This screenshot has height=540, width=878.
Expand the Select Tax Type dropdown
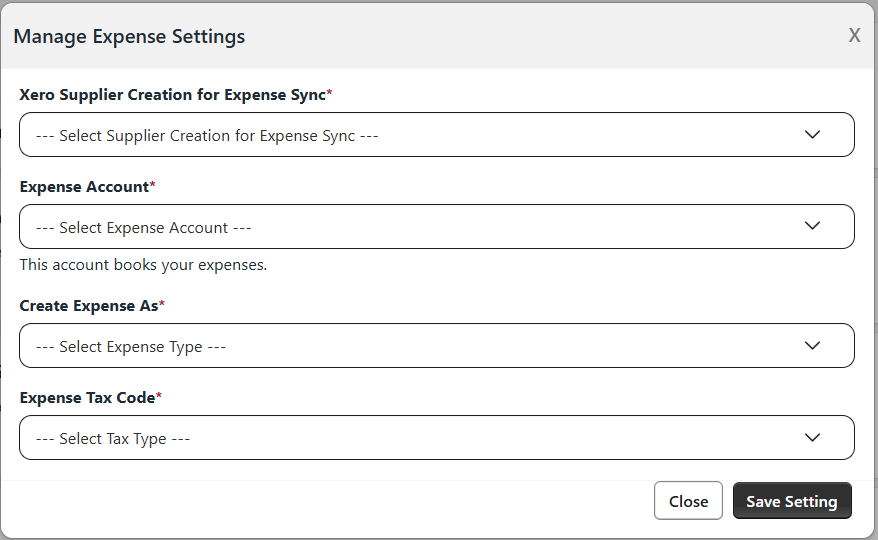coord(436,438)
